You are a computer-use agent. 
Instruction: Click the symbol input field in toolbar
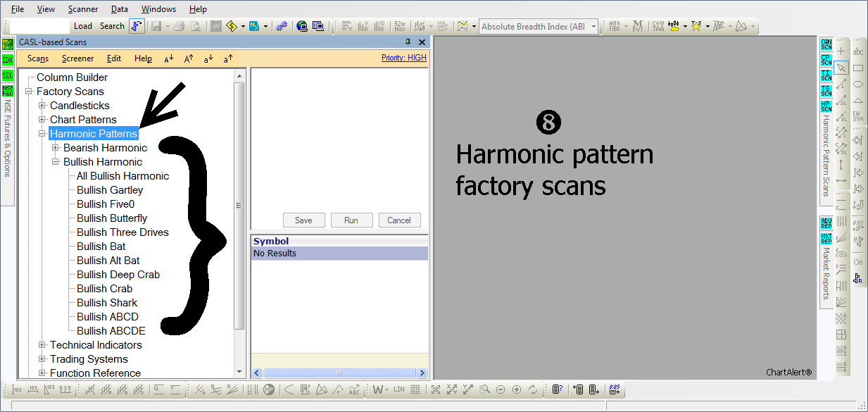click(40, 26)
